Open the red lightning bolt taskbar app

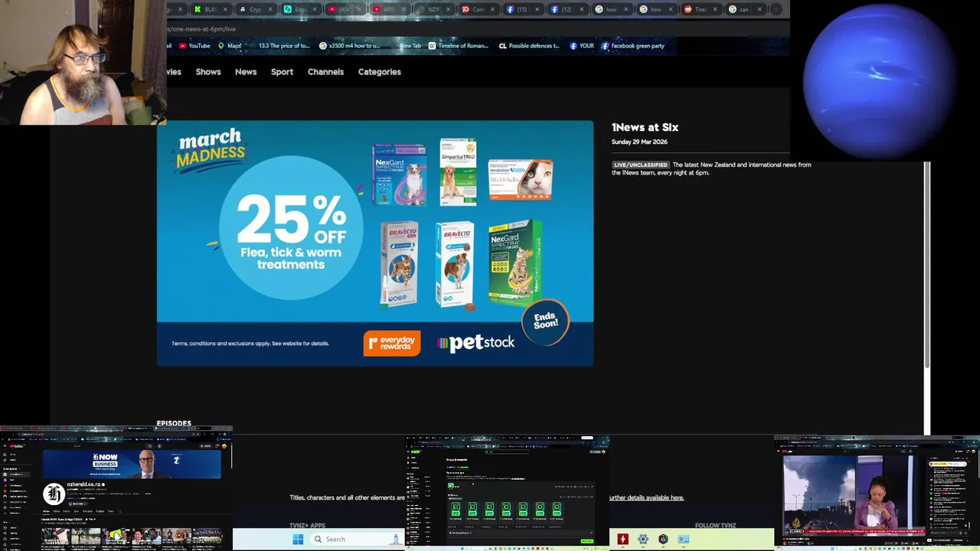pos(622,539)
